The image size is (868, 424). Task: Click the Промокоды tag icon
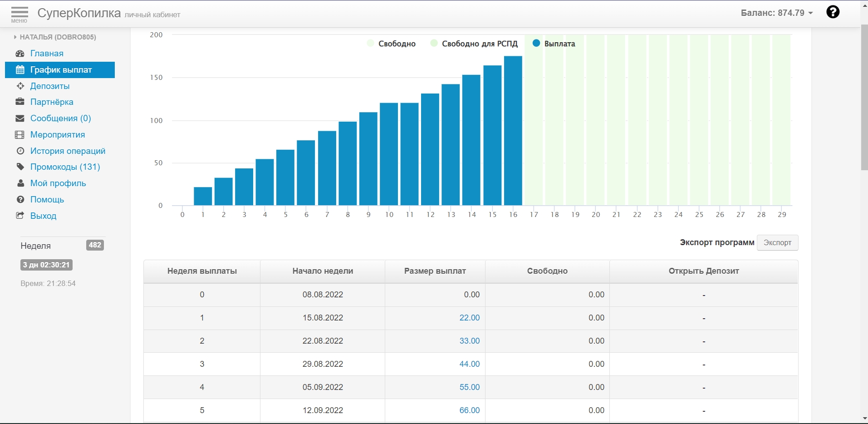coord(20,167)
